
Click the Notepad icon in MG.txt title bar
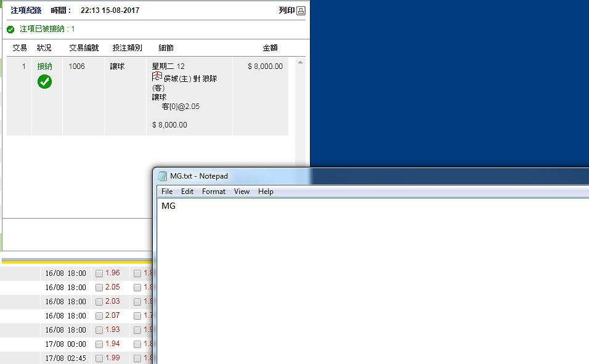pos(162,176)
